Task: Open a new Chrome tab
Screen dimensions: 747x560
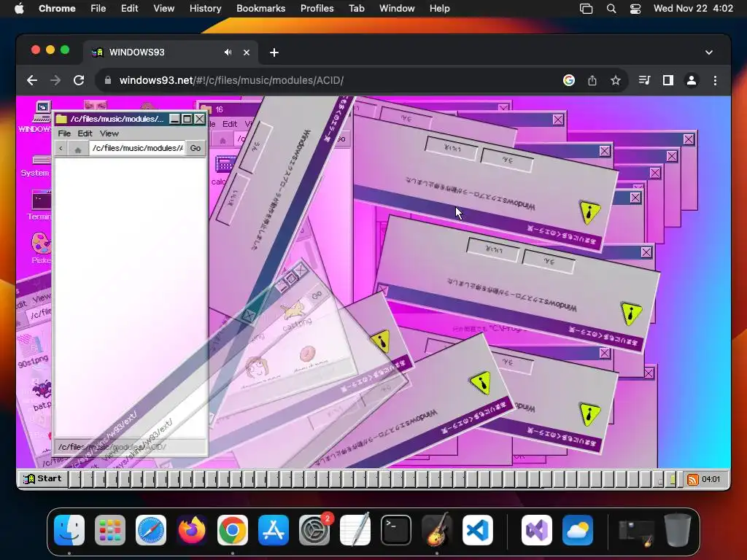Action: 274,52
